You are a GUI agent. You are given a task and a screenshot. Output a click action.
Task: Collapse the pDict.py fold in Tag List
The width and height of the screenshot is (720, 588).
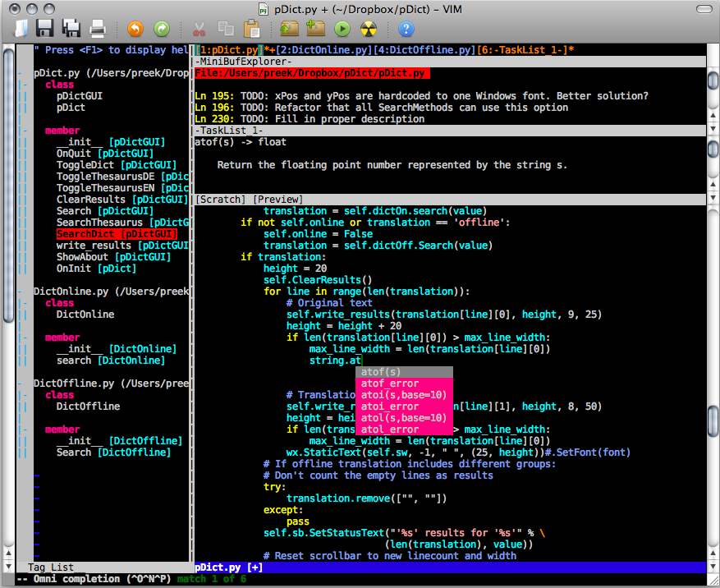click(x=21, y=73)
